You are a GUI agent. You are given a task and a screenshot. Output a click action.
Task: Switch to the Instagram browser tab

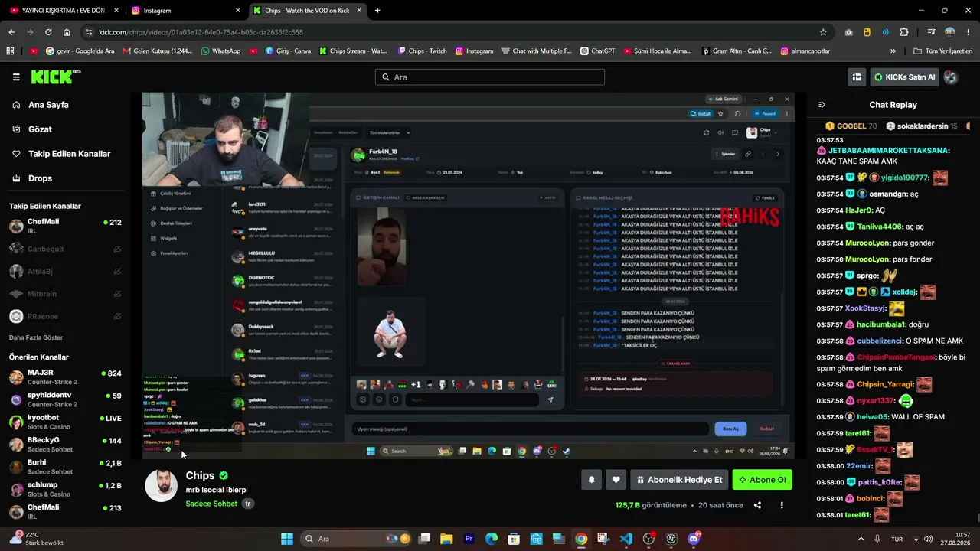click(x=186, y=11)
